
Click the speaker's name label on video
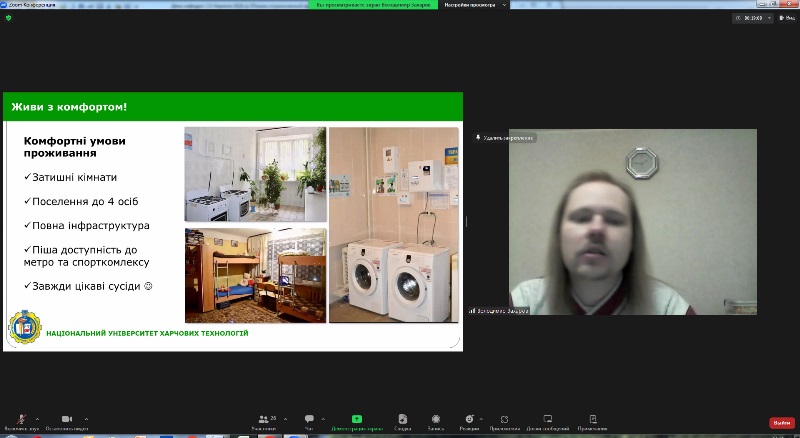pos(499,310)
